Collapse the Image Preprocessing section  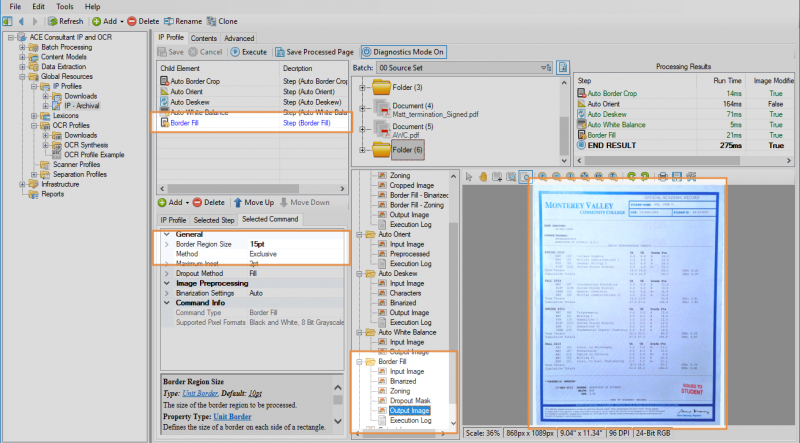[x=167, y=283]
